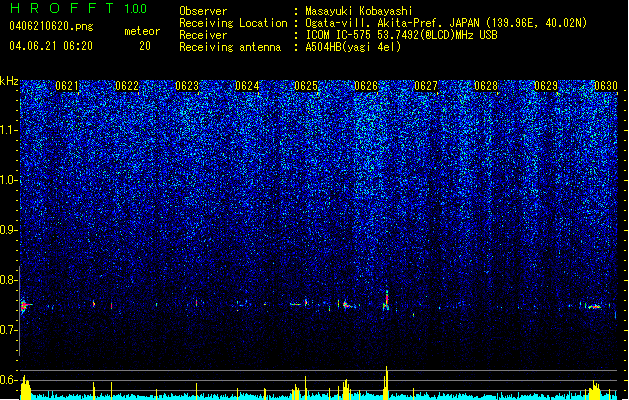Screen dimensions: 629x400
Task: Click the 0628 time marker
Action: click(x=486, y=86)
